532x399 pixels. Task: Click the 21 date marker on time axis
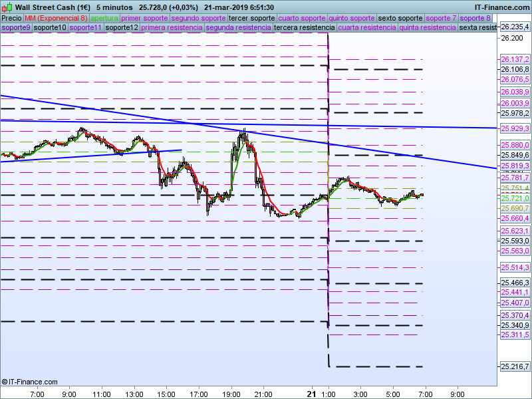point(311,394)
